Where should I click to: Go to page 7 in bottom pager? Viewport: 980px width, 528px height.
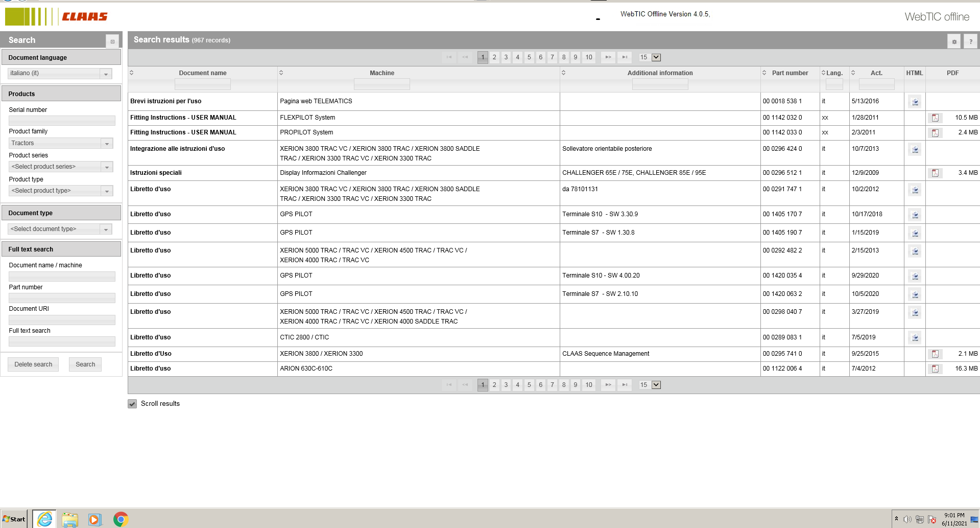pos(552,385)
